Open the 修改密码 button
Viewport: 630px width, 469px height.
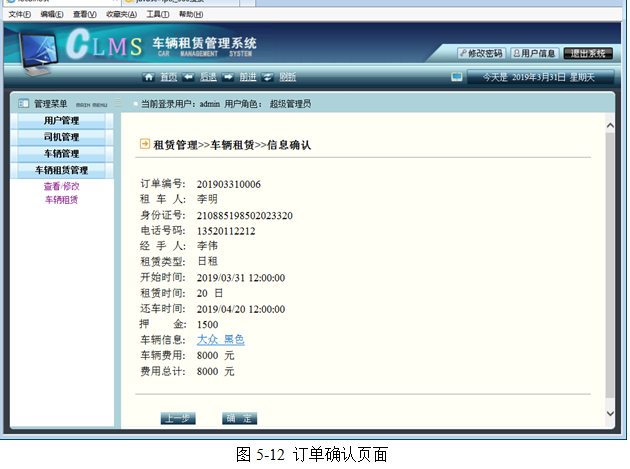(481, 53)
